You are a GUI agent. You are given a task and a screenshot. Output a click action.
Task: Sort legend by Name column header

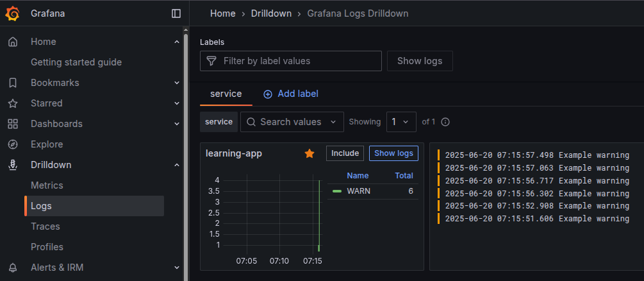coord(358,176)
